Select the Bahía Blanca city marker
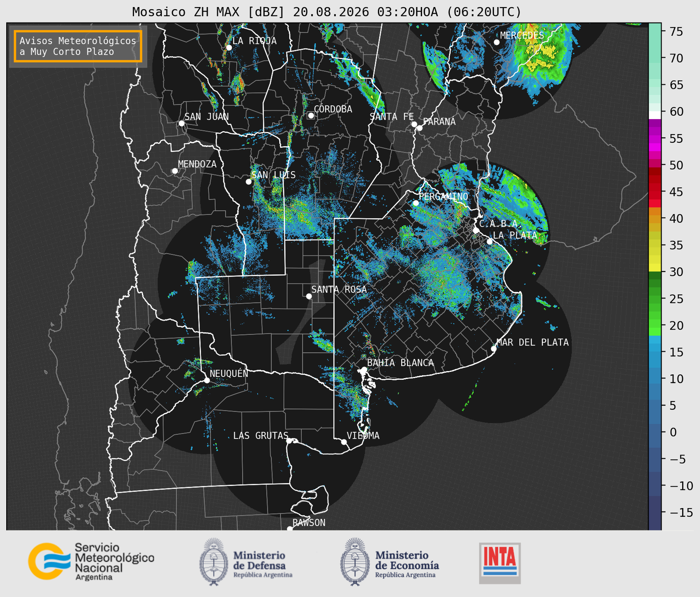 tap(364, 369)
